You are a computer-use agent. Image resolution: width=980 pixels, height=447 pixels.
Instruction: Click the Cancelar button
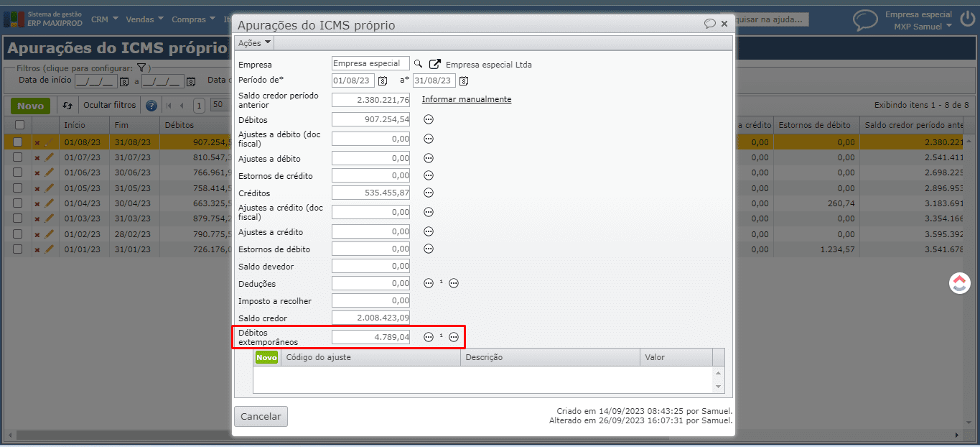tap(261, 417)
